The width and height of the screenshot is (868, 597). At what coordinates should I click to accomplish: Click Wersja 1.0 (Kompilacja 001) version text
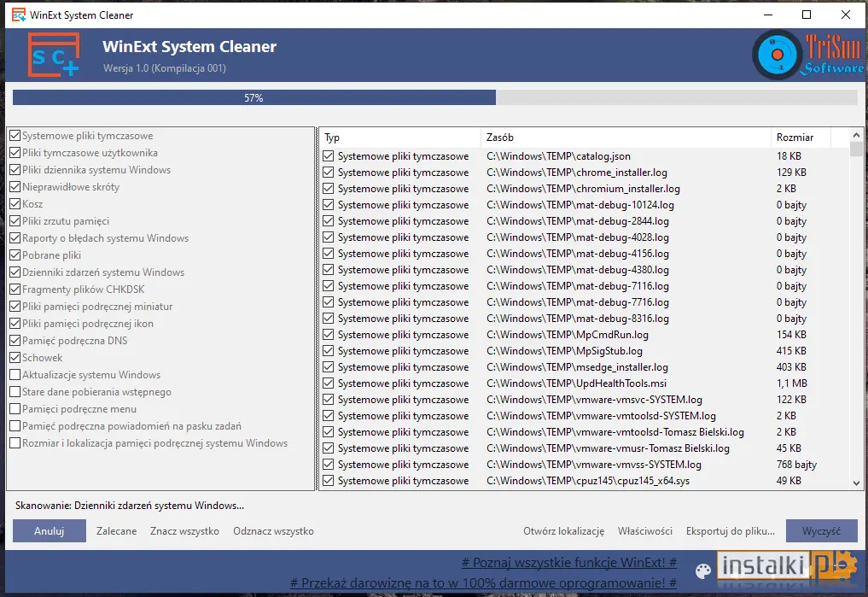[165, 68]
